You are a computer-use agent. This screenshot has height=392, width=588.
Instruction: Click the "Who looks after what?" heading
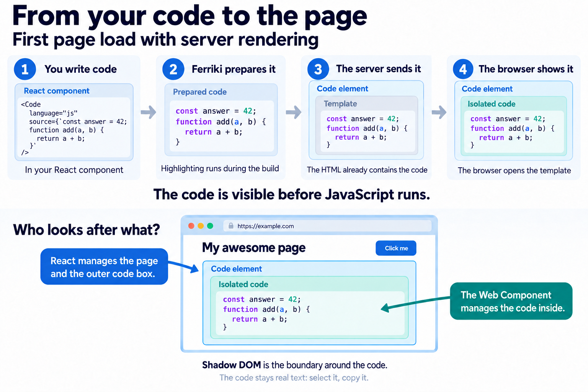coord(87,230)
